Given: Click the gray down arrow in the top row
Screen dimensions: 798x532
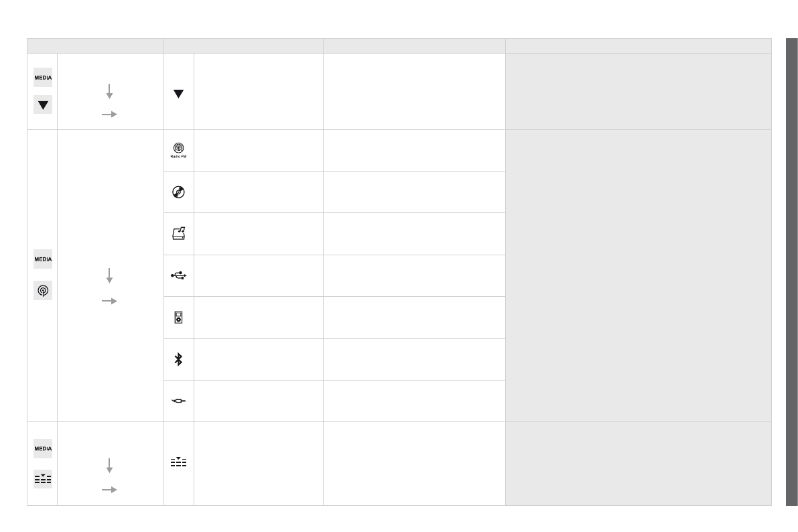Looking at the screenshot, I should pyautogui.click(x=109, y=91).
